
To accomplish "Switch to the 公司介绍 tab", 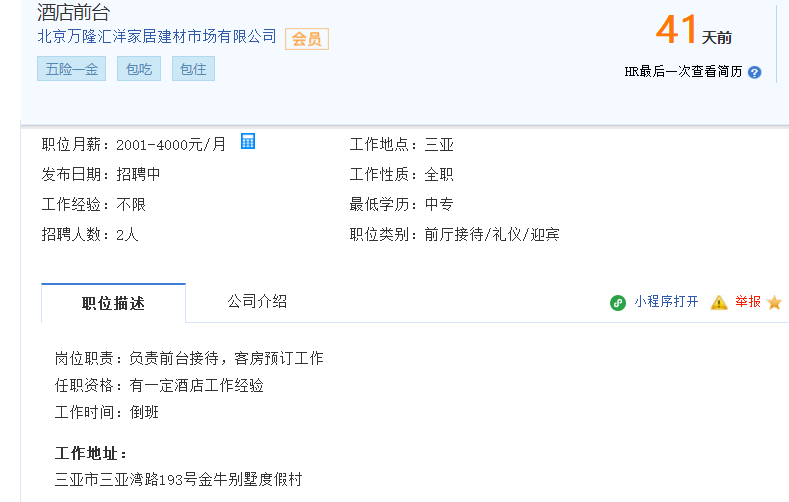I will pos(257,302).
